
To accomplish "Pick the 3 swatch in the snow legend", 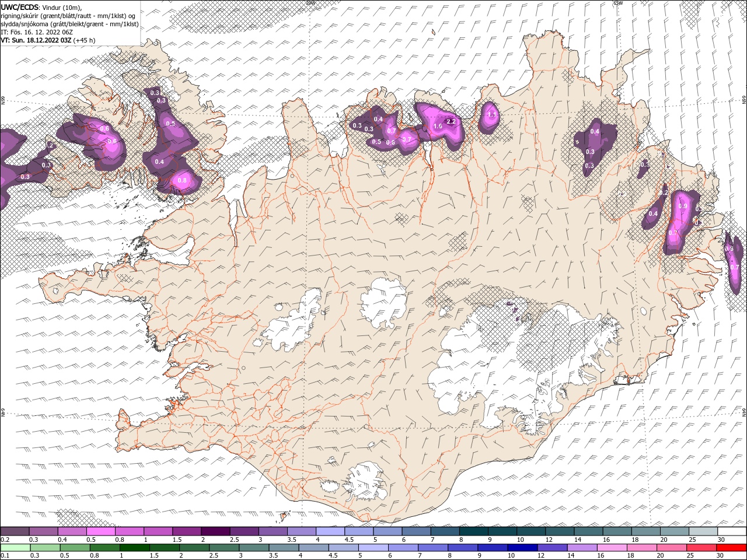I will (x=273, y=531).
